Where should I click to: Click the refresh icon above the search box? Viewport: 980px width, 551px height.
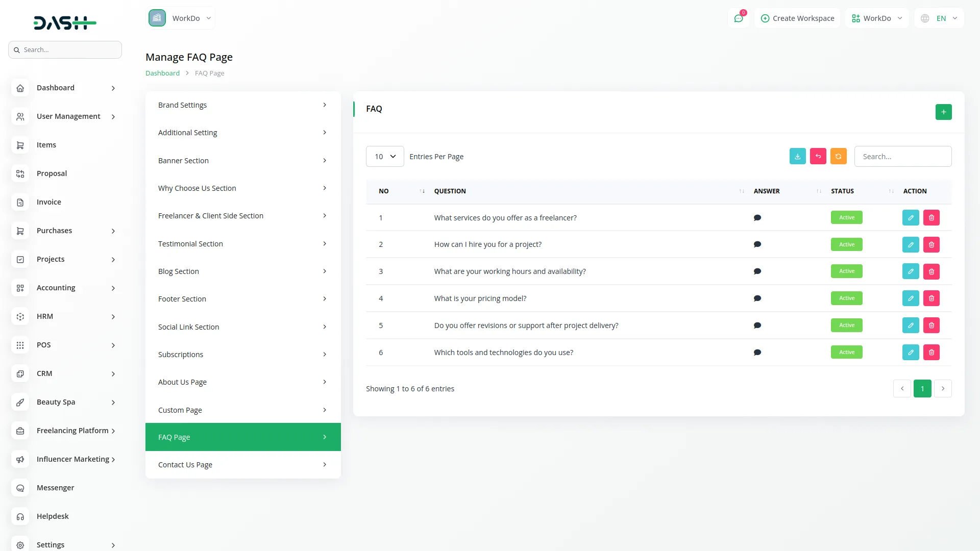[x=838, y=156]
